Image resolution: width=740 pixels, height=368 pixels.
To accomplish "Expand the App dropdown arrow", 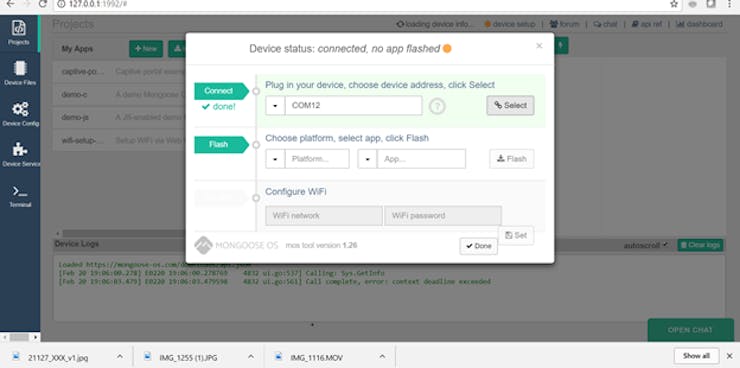I will pyautogui.click(x=367, y=159).
